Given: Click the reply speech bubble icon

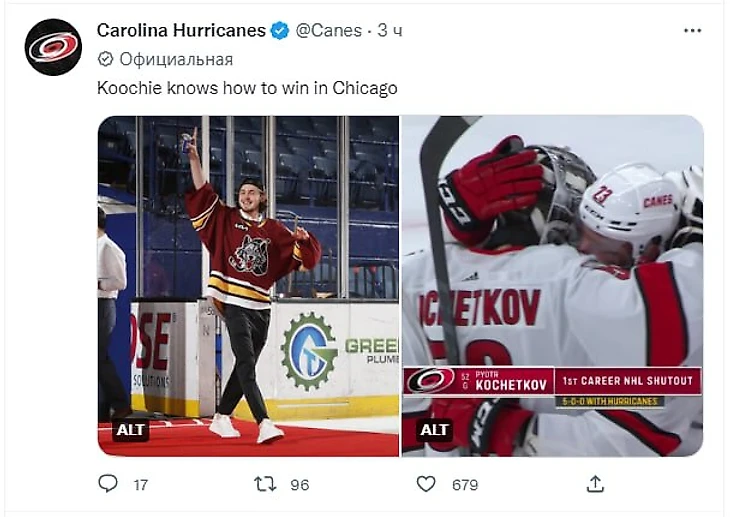Looking at the screenshot, I should [x=108, y=484].
